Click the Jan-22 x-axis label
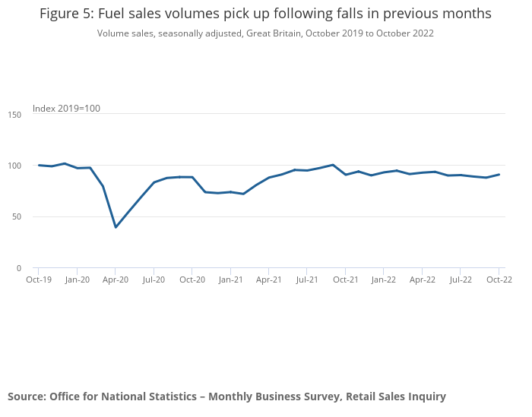 tap(384, 280)
